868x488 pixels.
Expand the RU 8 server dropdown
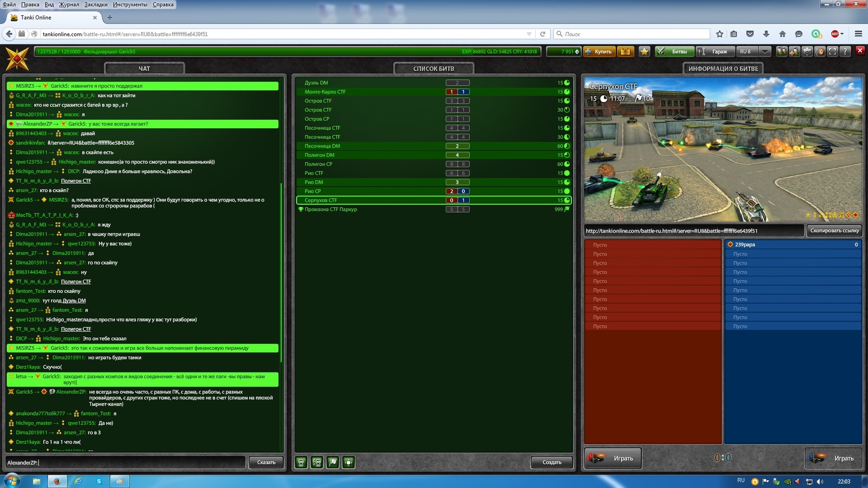click(x=765, y=52)
